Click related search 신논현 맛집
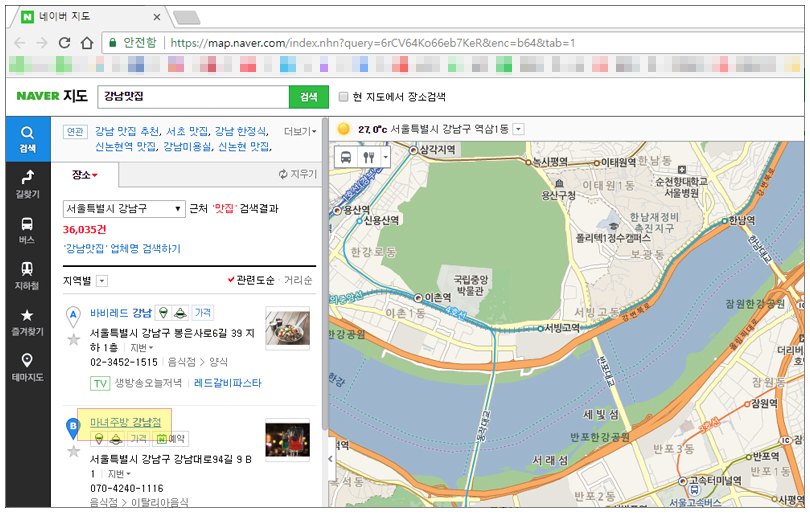 (x=243, y=147)
